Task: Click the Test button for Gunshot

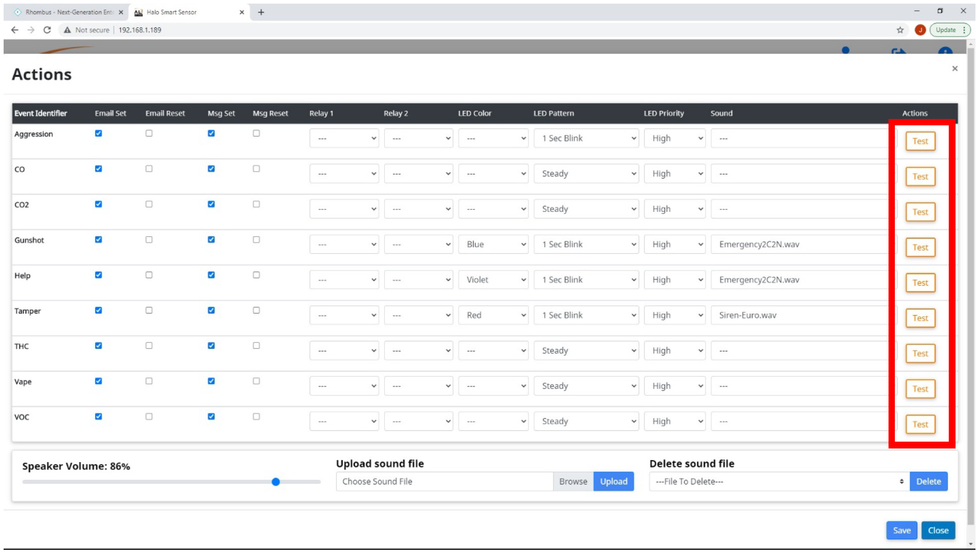Action: tap(920, 248)
